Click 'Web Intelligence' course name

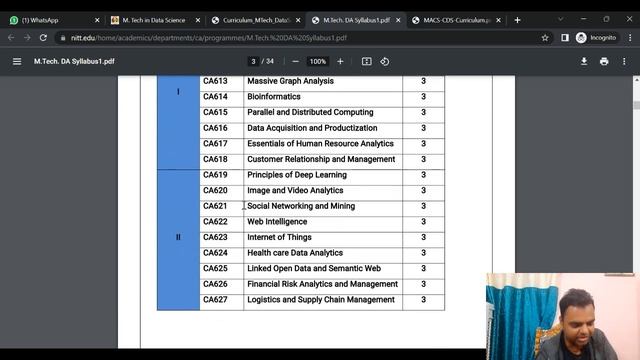click(277, 221)
